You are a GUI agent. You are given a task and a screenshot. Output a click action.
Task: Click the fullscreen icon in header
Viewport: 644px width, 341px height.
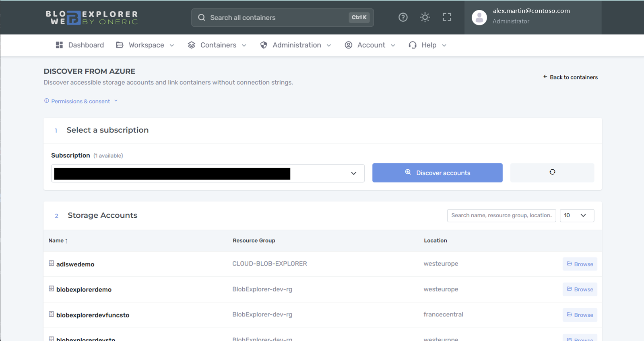pos(447,17)
